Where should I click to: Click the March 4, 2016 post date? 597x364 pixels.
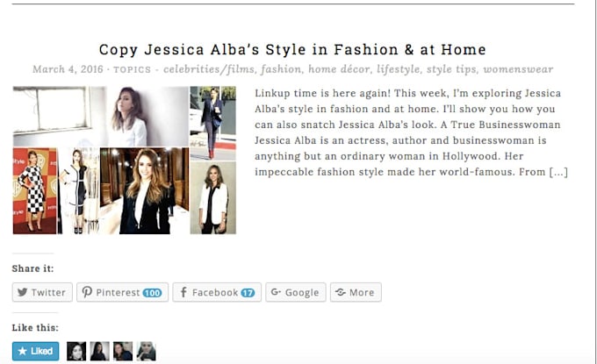pos(68,69)
